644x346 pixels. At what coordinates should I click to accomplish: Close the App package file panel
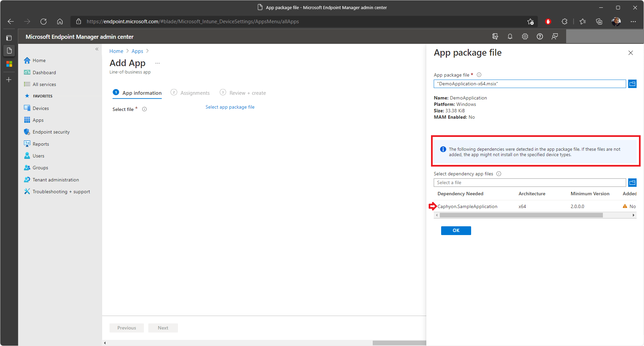(x=631, y=53)
